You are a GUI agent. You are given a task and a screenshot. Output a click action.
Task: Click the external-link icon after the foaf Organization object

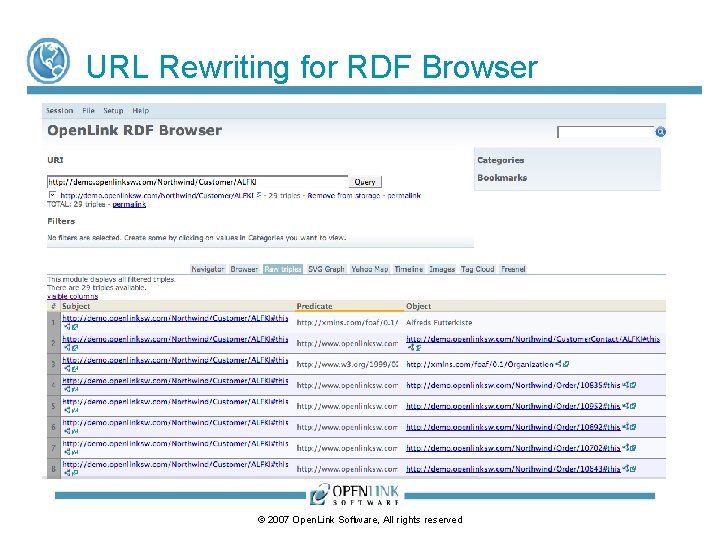pos(566,364)
